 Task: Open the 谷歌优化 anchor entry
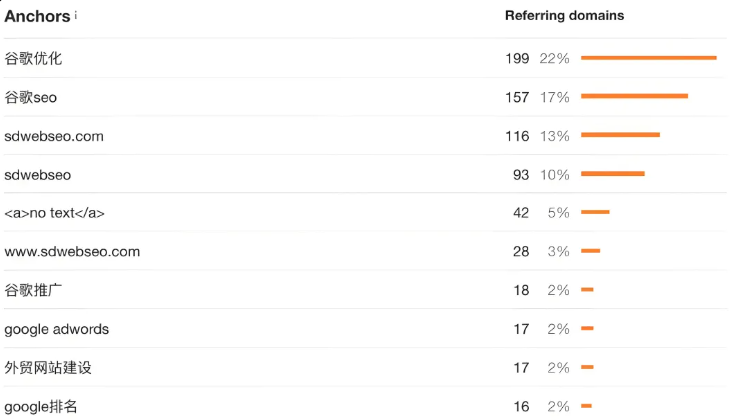[x=33, y=59]
